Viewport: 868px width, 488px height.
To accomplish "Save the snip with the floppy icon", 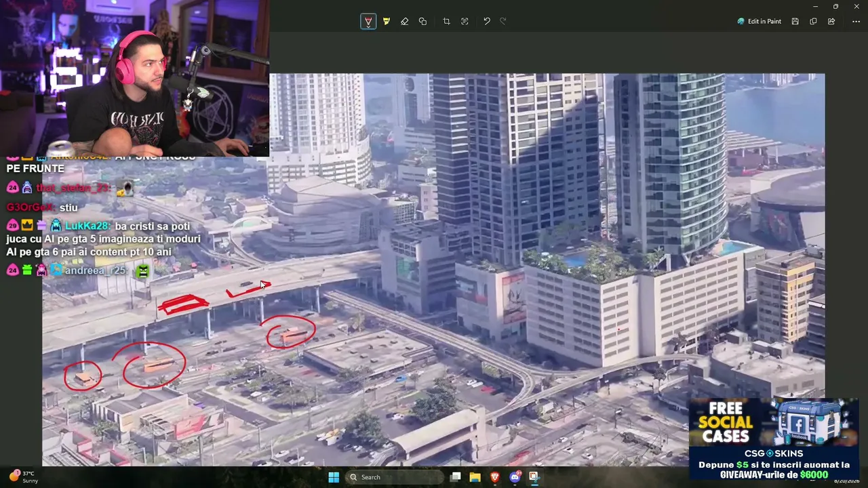I will pyautogui.click(x=795, y=22).
